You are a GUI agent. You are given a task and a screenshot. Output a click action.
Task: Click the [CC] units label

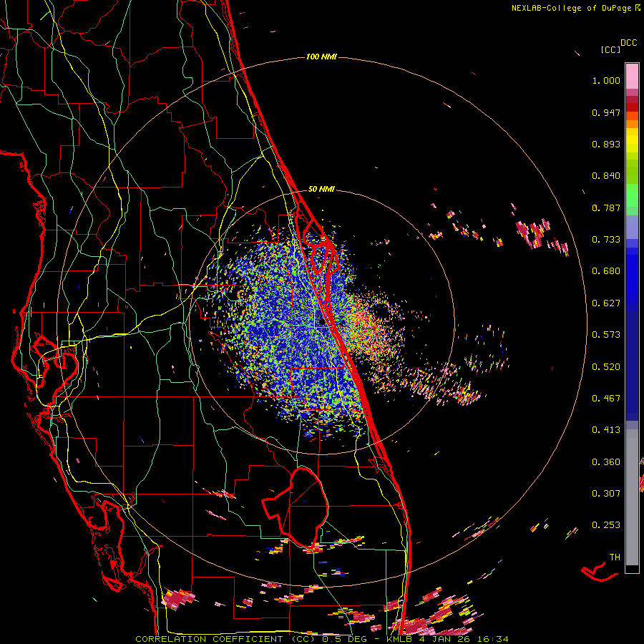coord(610,49)
